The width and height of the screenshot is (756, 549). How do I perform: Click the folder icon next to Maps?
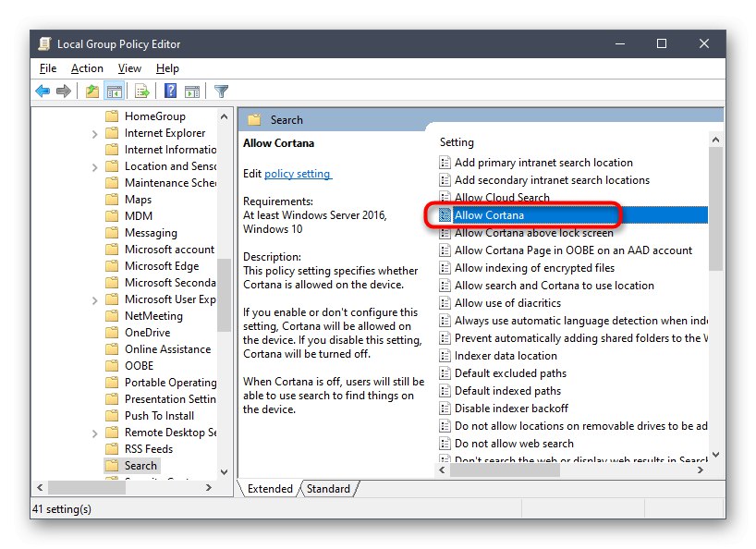112,199
